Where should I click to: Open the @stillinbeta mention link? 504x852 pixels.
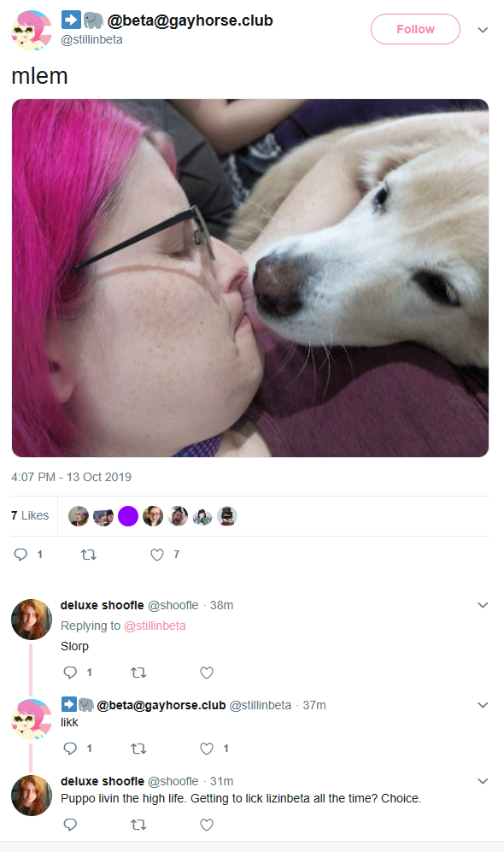(155, 626)
